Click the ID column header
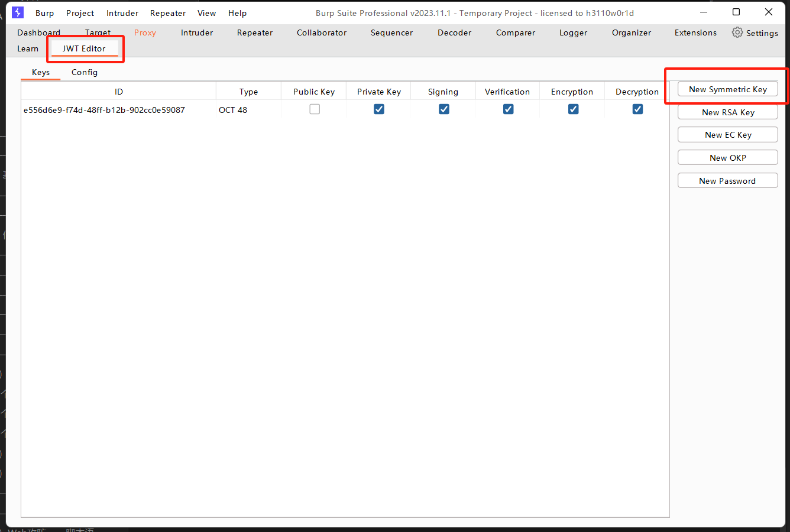This screenshot has height=532, width=790. (119, 92)
